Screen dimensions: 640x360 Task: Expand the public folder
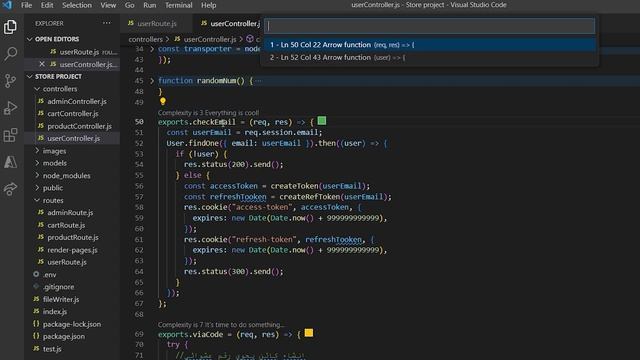click(x=37, y=188)
